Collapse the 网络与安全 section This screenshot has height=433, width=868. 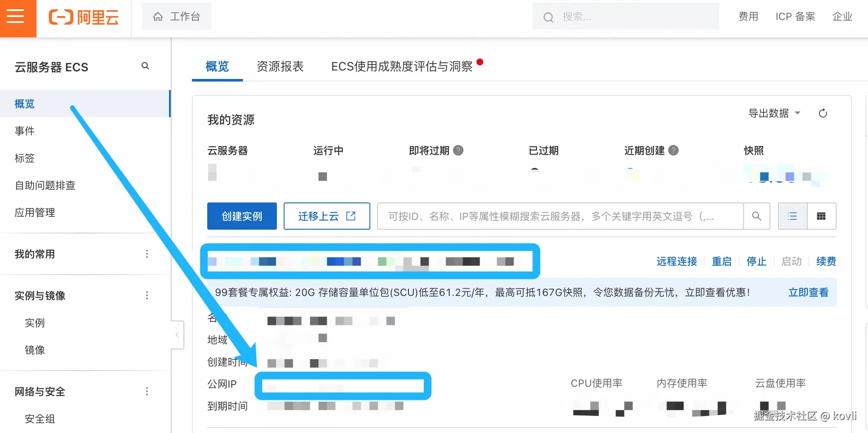click(40, 391)
